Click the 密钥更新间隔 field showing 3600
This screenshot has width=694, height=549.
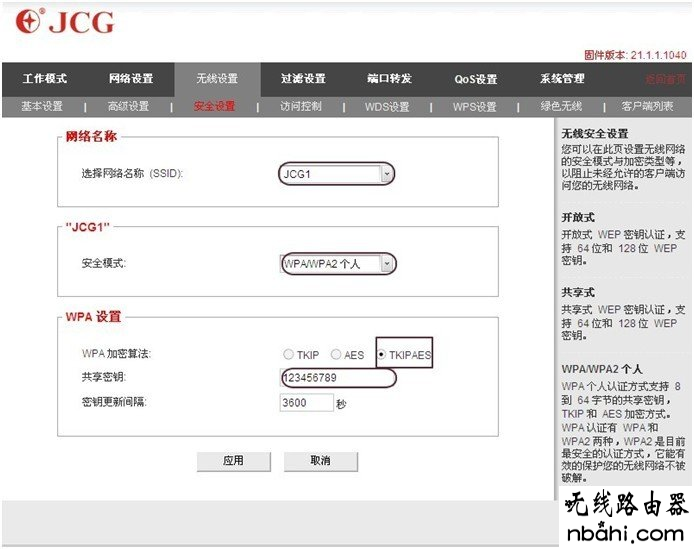(306, 402)
